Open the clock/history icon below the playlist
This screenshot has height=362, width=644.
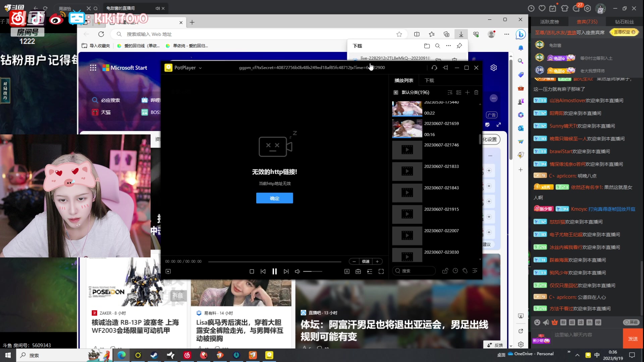tap(455, 271)
